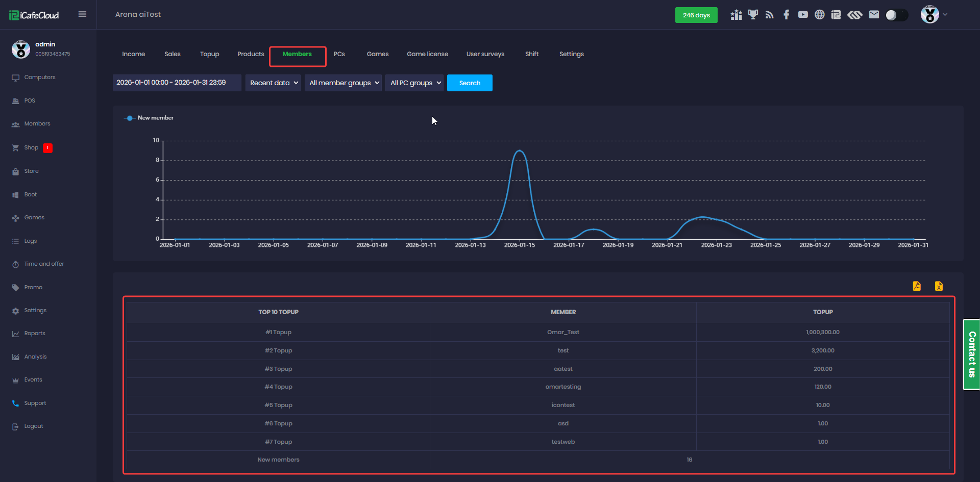
Task: Click the Contact us side button
Action: (971, 354)
